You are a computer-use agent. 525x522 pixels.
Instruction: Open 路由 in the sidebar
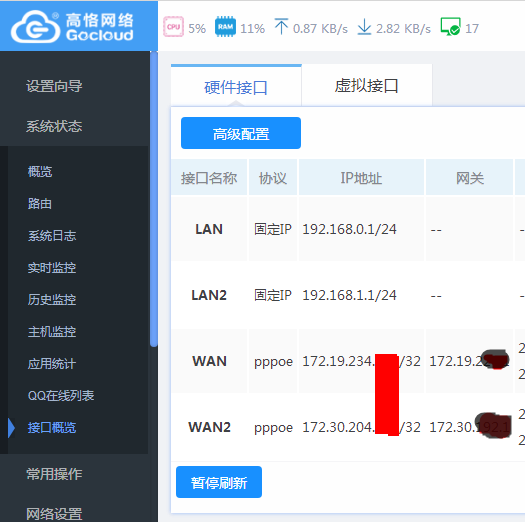(x=40, y=204)
